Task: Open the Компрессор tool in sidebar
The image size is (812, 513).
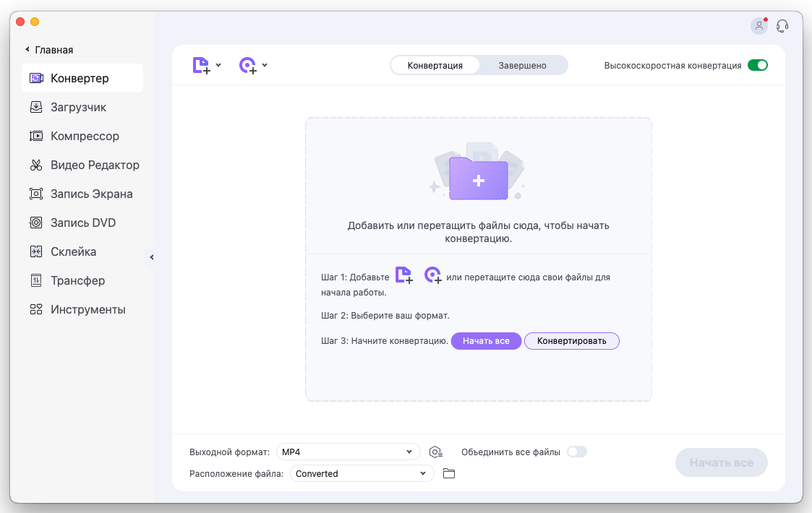Action: click(85, 136)
